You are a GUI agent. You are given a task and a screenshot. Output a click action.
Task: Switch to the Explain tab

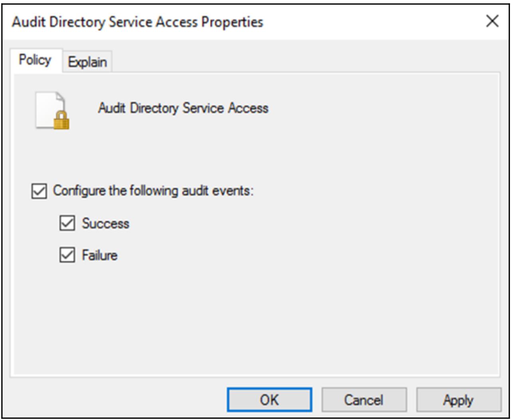[x=87, y=62]
